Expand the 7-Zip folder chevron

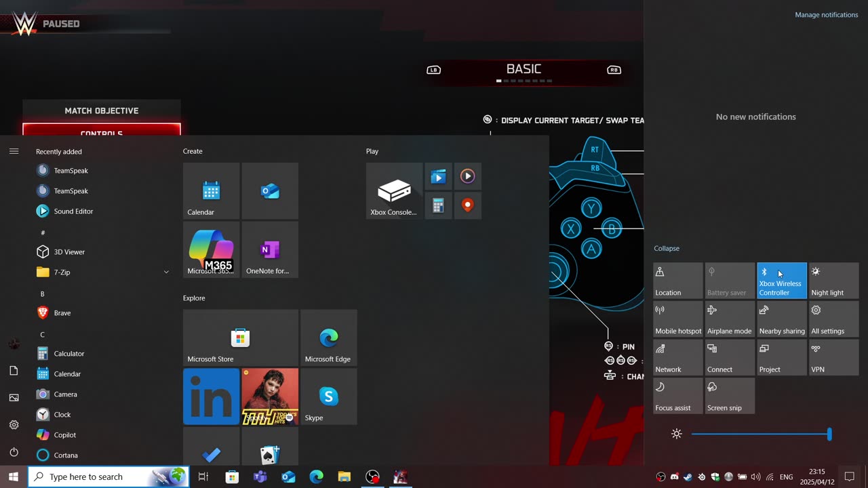coord(166,272)
